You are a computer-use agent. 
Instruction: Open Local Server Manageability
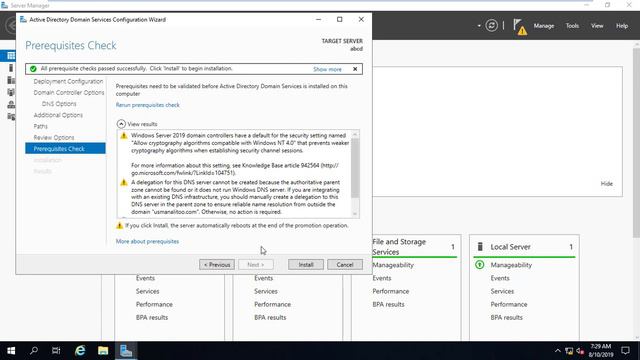tap(511, 265)
